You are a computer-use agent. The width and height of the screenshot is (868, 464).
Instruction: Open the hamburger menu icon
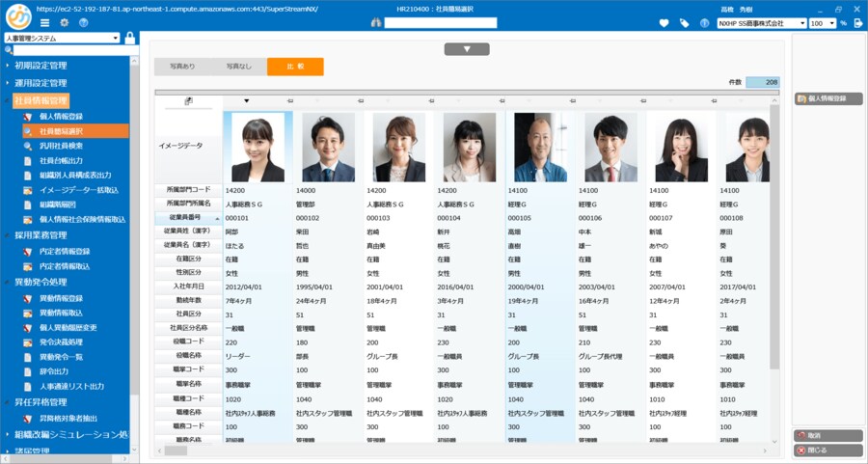[x=45, y=22]
